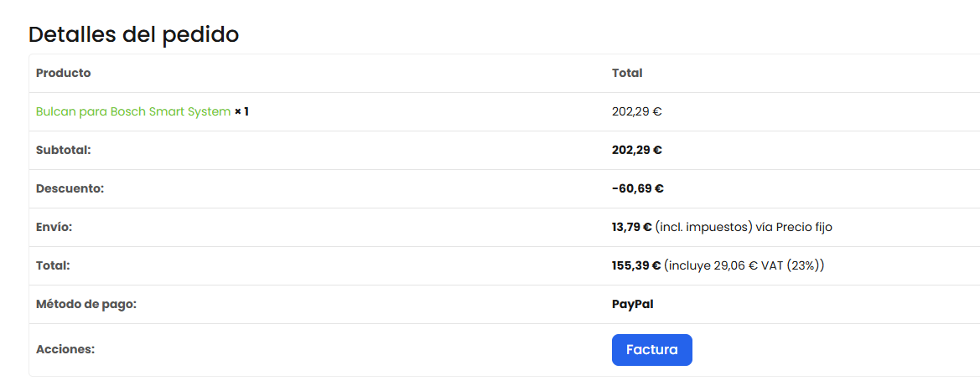Click the Producto column header

(x=63, y=73)
